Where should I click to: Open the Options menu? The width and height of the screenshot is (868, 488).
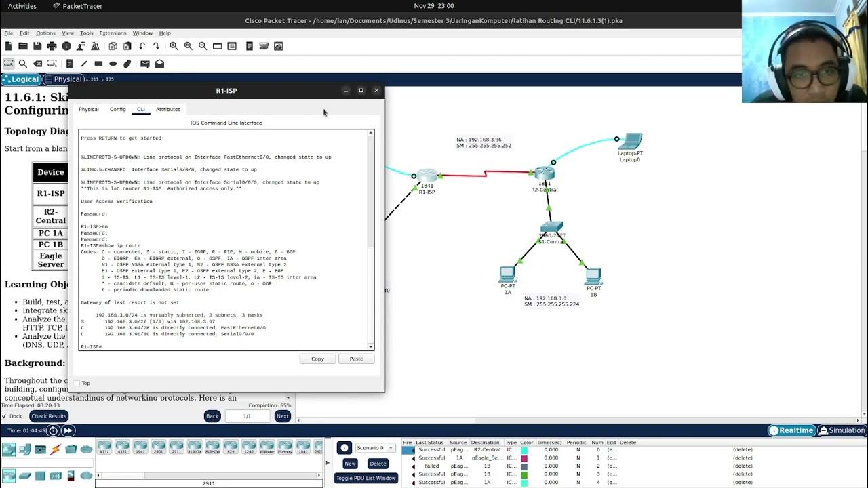[45, 33]
